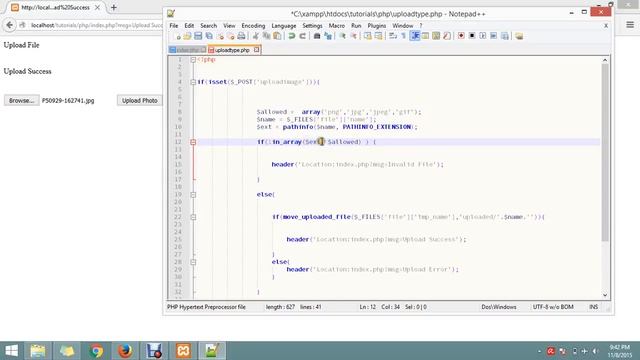Image resolution: width=640 pixels, height=360 pixels.
Task: Collapse the <?php block at line 1
Action: [x=193, y=60]
